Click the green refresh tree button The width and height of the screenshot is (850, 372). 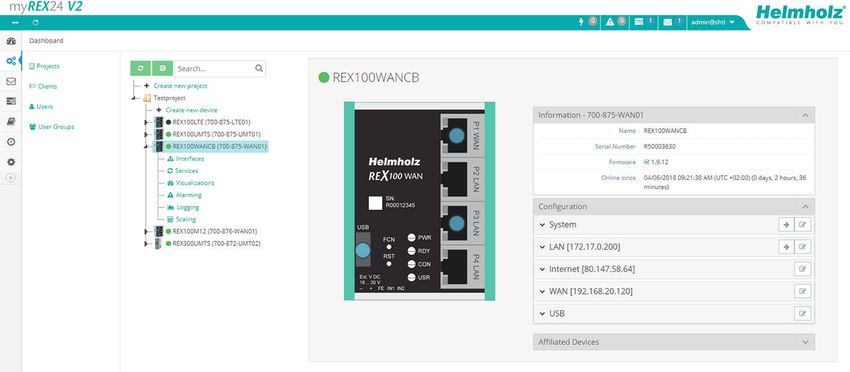coord(140,68)
